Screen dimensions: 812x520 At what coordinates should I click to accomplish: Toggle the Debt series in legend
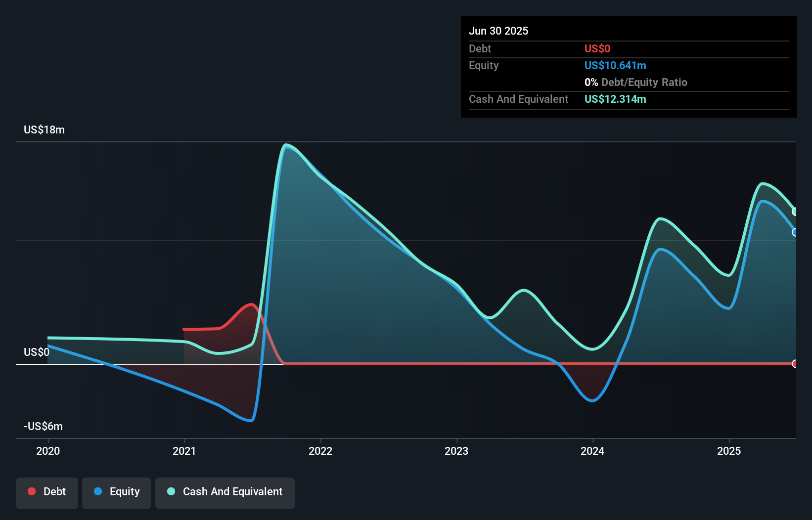click(x=46, y=493)
